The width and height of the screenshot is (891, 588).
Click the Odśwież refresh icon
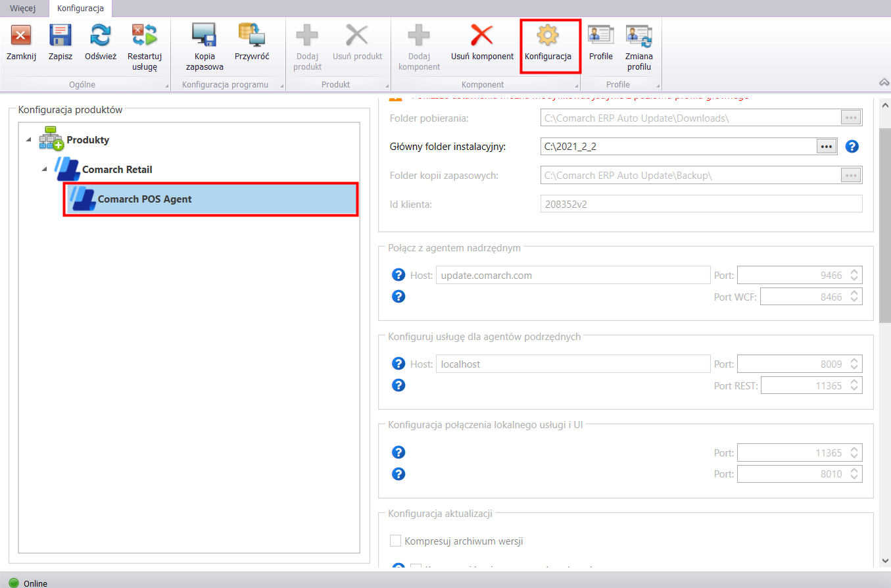click(x=101, y=34)
